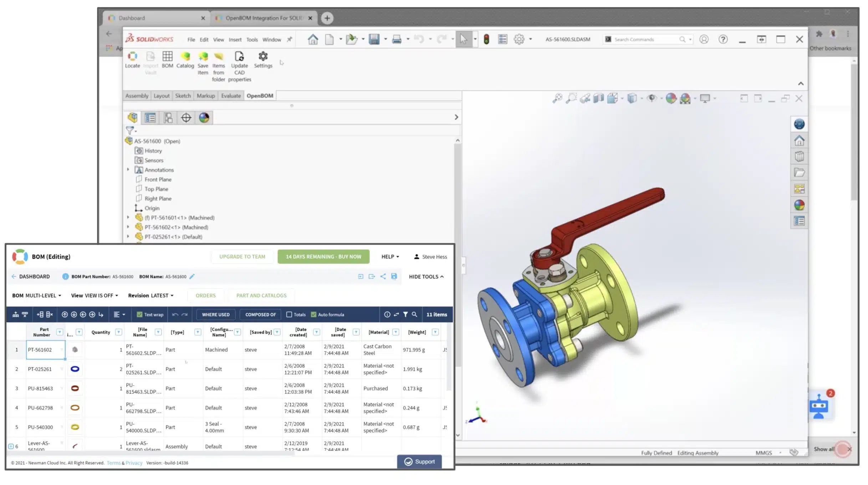Open the SolidWorks File menu
Viewport: 868px width, 485px height.
coord(191,40)
